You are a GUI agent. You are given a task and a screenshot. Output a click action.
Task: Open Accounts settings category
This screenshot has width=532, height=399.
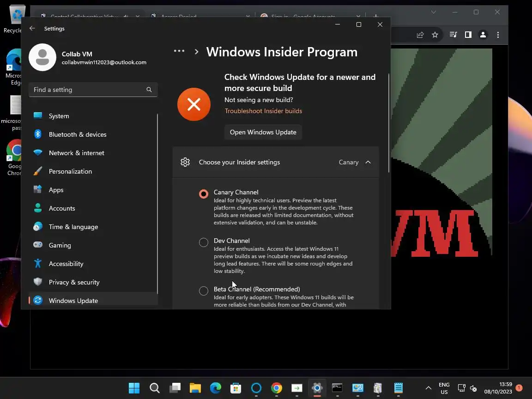click(93, 208)
